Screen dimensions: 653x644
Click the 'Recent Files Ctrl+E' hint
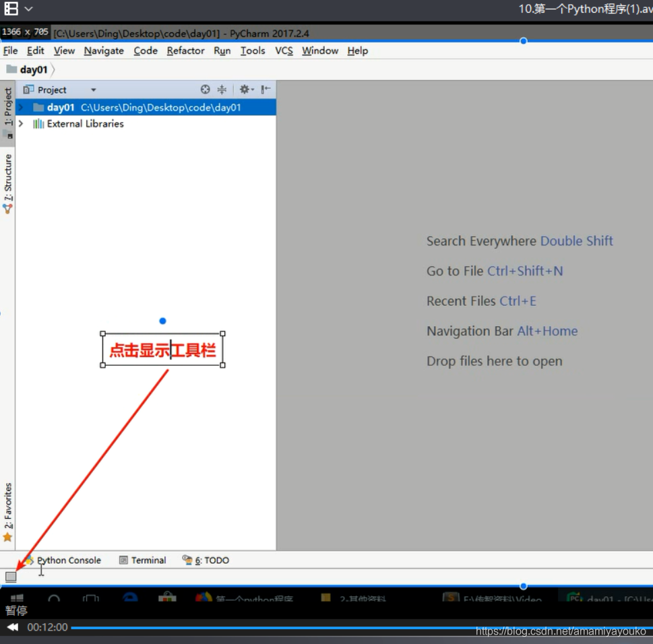[481, 301]
